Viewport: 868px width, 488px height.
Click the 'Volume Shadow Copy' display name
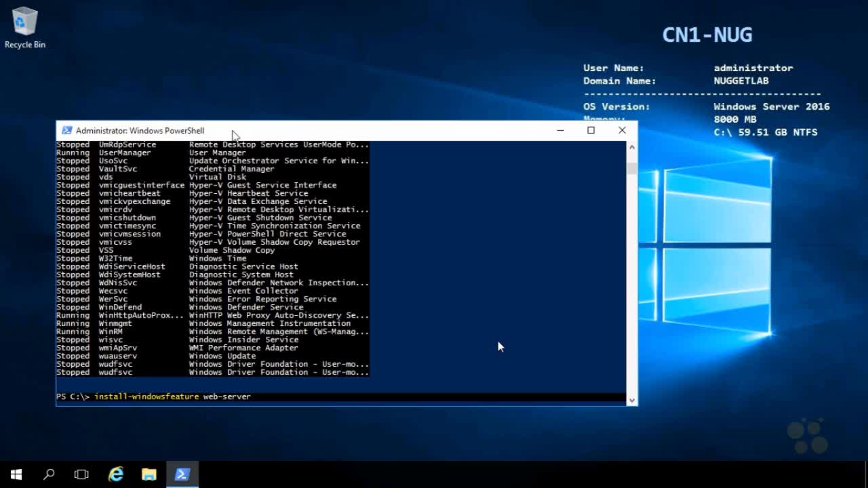[x=232, y=250]
